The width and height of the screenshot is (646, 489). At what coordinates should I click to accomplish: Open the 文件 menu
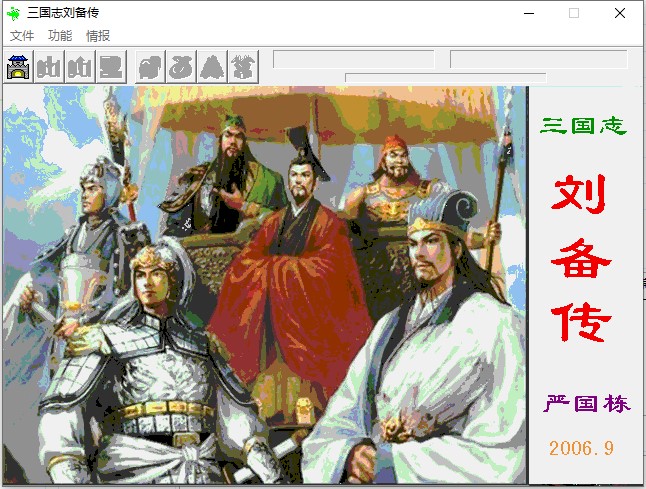[22, 36]
